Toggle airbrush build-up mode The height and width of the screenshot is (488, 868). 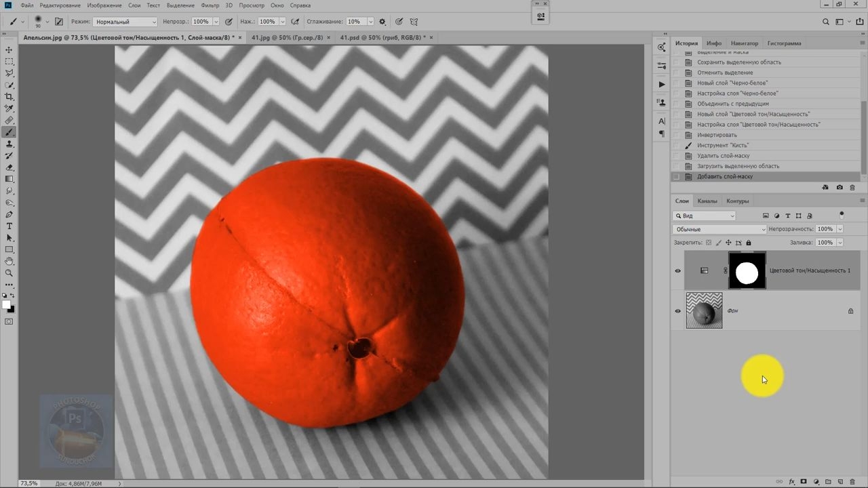coord(295,22)
